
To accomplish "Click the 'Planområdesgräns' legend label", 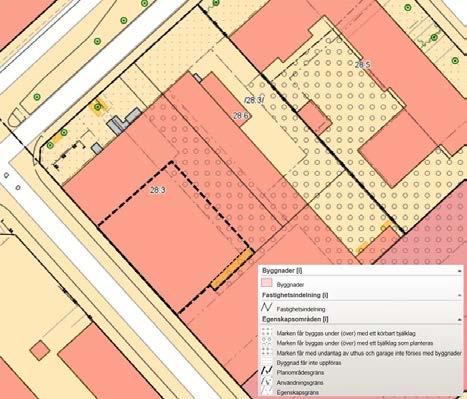I will [x=300, y=372].
